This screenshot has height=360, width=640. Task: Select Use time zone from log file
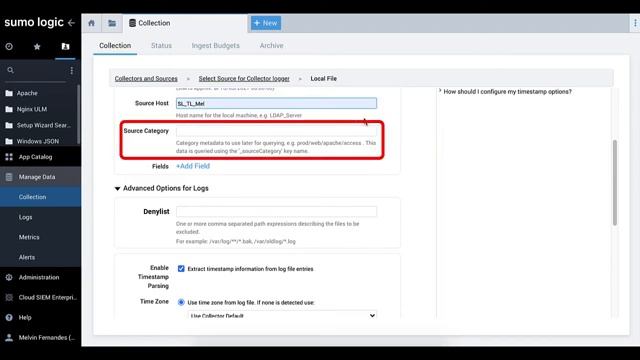(x=181, y=302)
